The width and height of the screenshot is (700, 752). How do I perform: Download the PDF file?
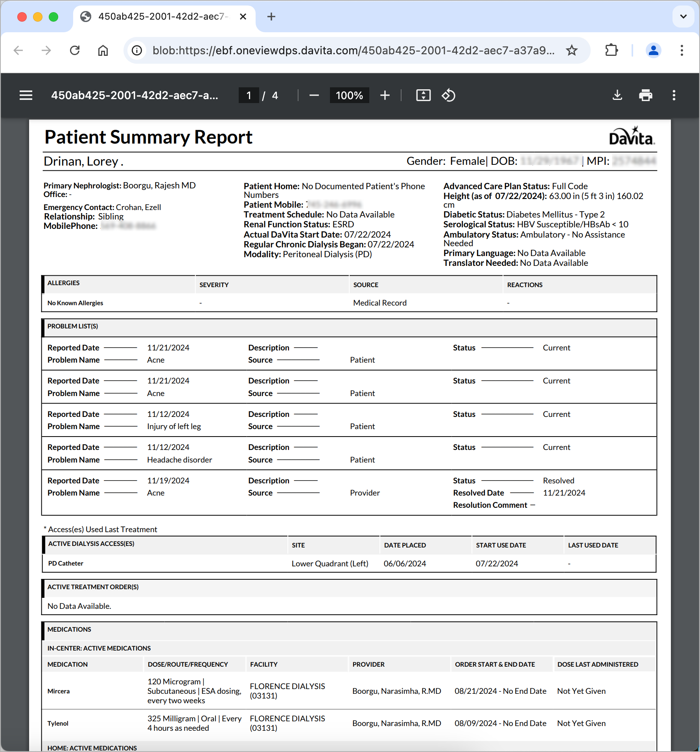point(617,95)
